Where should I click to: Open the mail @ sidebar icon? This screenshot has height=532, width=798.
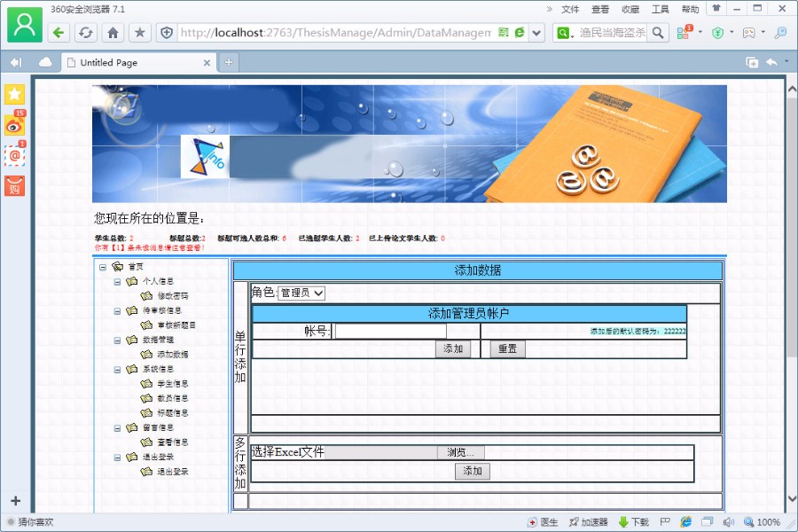pyautogui.click(x=15, y=155)
